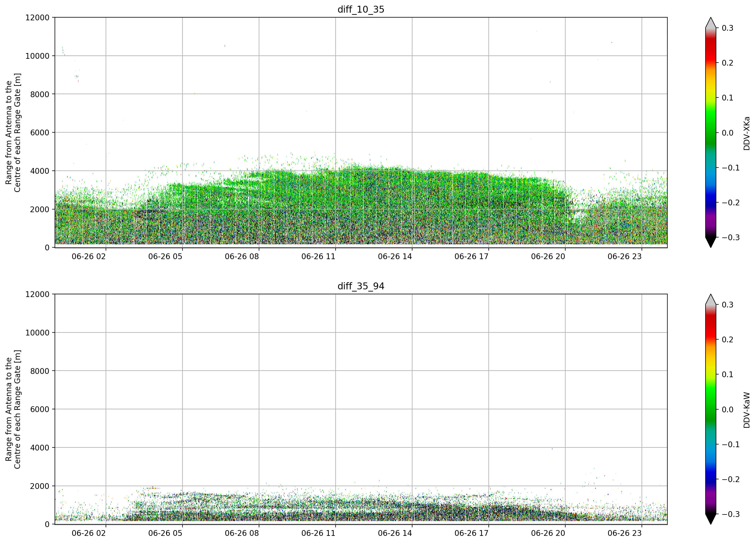Click the 12000 y-tick of diff_35_94 plot
The height and width of the screenshot is (543, 756).
[37, 294]
